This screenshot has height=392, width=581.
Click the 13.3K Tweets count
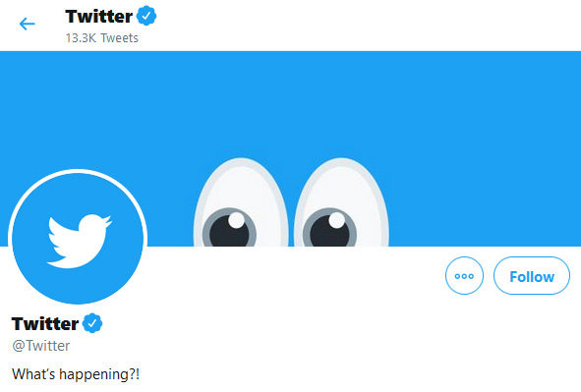(x=102, y=38)
